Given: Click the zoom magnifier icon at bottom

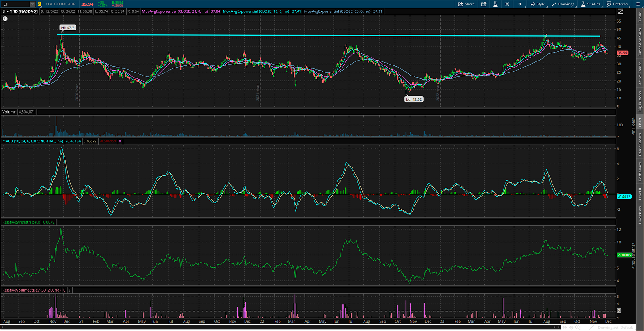Looking at the screenshot, I should click(578, 327).
